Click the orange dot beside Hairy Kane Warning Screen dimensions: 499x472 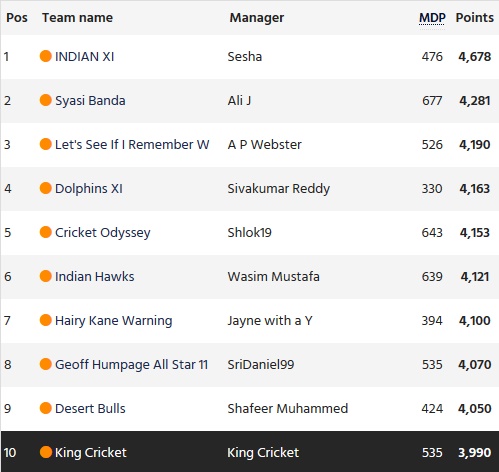click(46, 320)
